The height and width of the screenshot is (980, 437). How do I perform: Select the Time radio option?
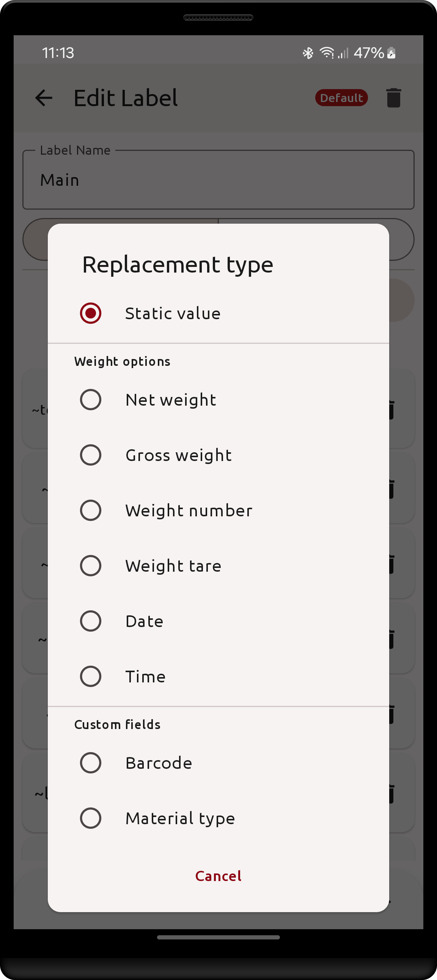point(91,676)
